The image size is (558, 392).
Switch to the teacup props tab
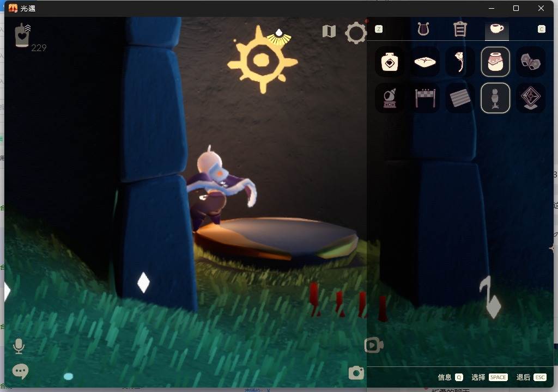click(497, 28)
